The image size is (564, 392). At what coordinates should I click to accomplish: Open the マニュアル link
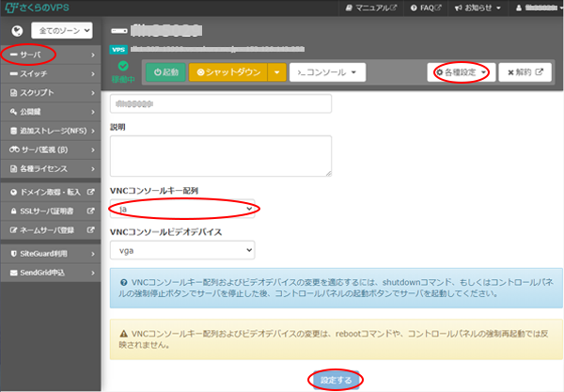pyautogui.click(x=371, y=8)
